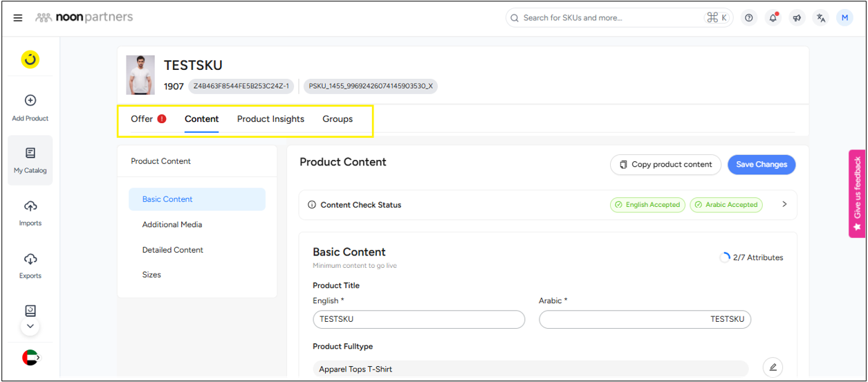Open the notifications bell
The image size is (868, 382).
[773, 18]
